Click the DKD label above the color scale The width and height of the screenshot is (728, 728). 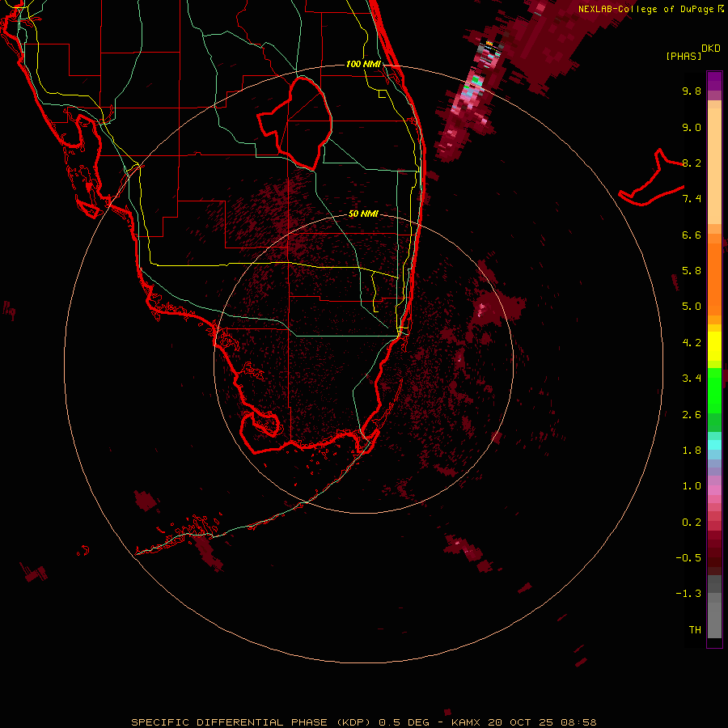711,49
